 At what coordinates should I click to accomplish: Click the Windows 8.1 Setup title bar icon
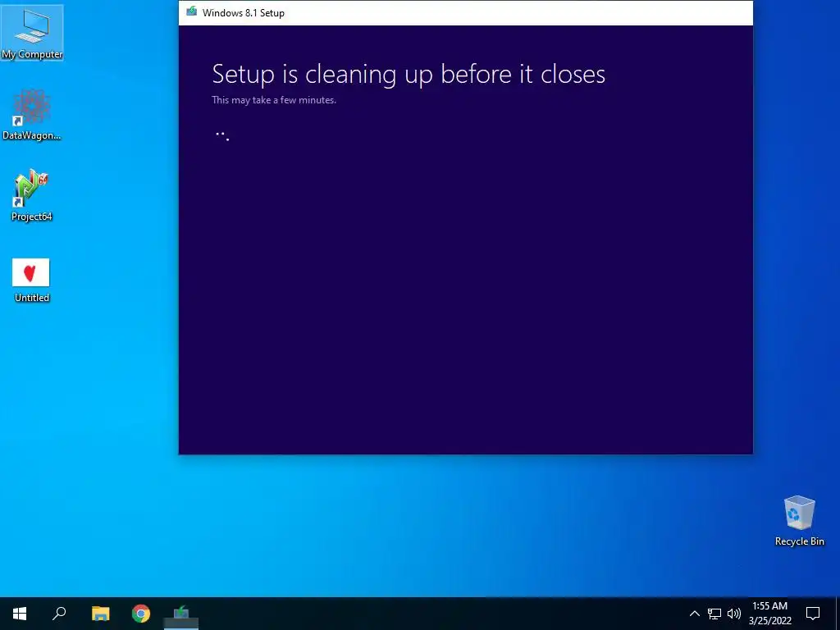point(191,12)
